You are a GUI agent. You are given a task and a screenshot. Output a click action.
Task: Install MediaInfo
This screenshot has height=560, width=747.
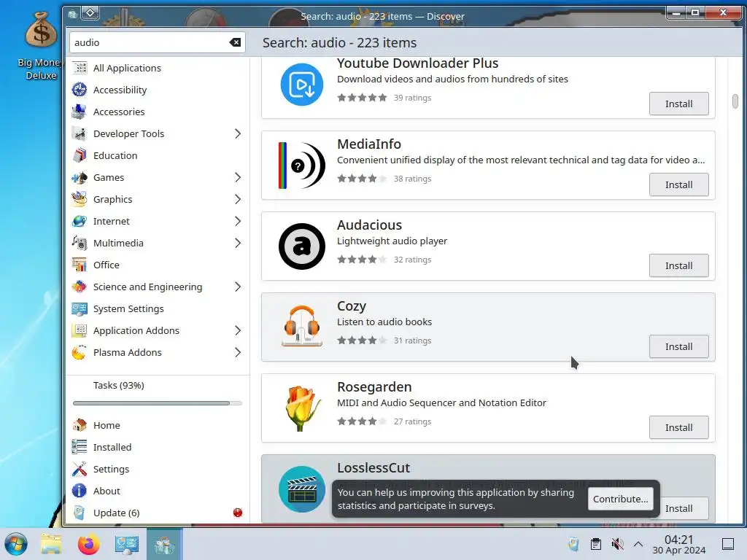678,184
